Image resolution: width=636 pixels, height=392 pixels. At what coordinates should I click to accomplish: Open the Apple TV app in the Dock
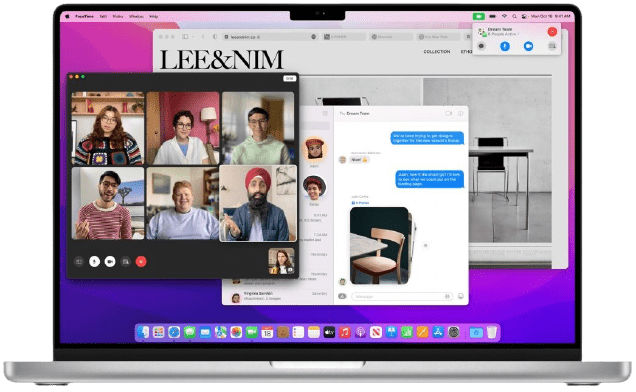[329, 333]
